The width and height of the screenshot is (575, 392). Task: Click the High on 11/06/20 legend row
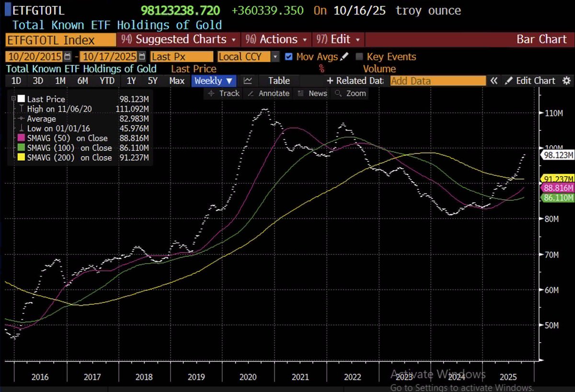click(x=82, y=109)
